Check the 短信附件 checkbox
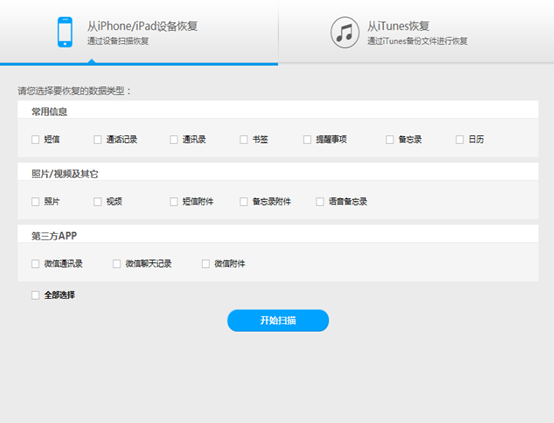Viewport: 554px width, 423px height. (174, 202)
